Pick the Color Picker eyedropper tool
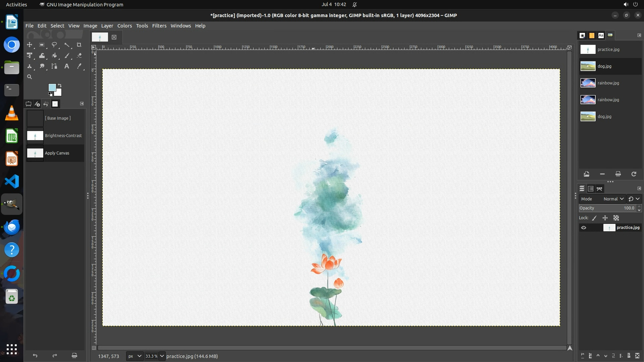Screen dimensions: 644x362 (x=79, y=66)
